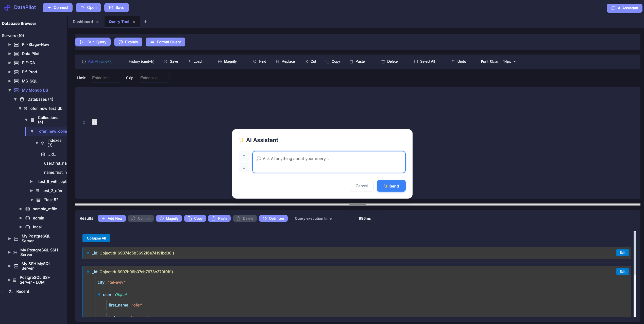Select the "test 5" collection
Viewport: 644px width, 324px height.
51,200
